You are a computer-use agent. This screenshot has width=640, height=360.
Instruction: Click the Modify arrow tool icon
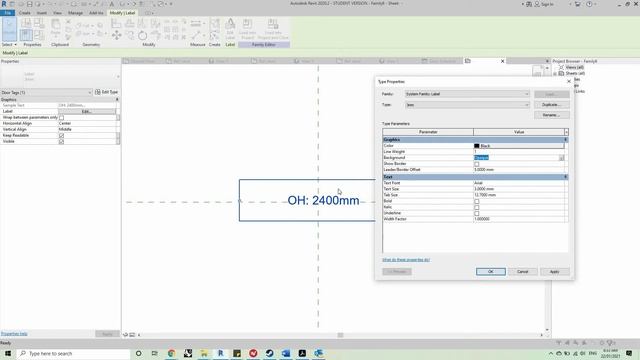pos(9,29)
